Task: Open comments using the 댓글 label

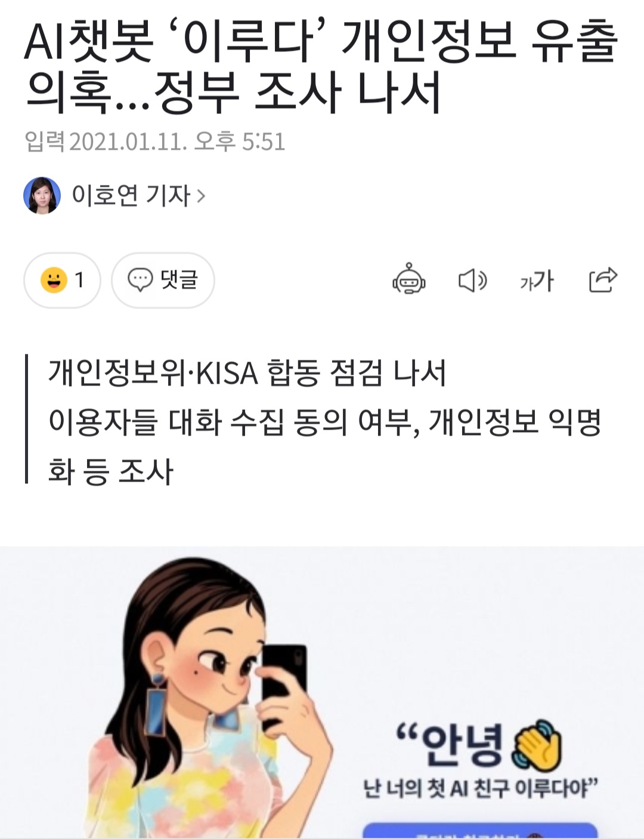Action: [179, 279]
